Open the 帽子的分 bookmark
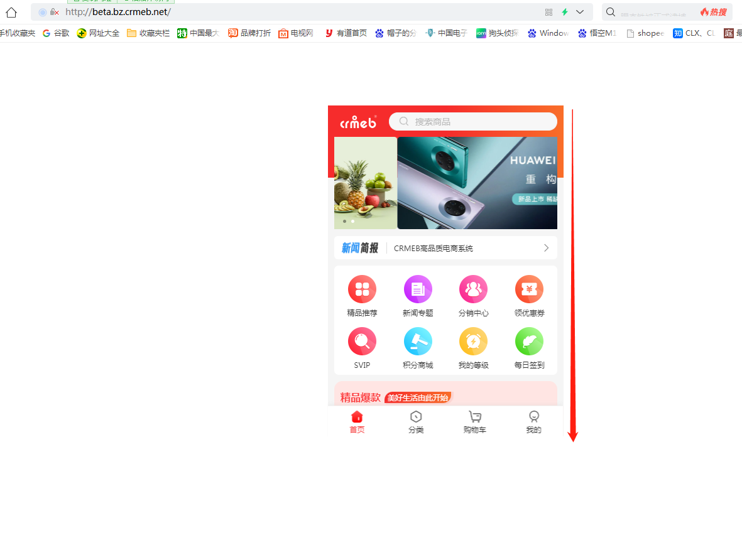Screen dimensions: 742x560 pos(396,33)
